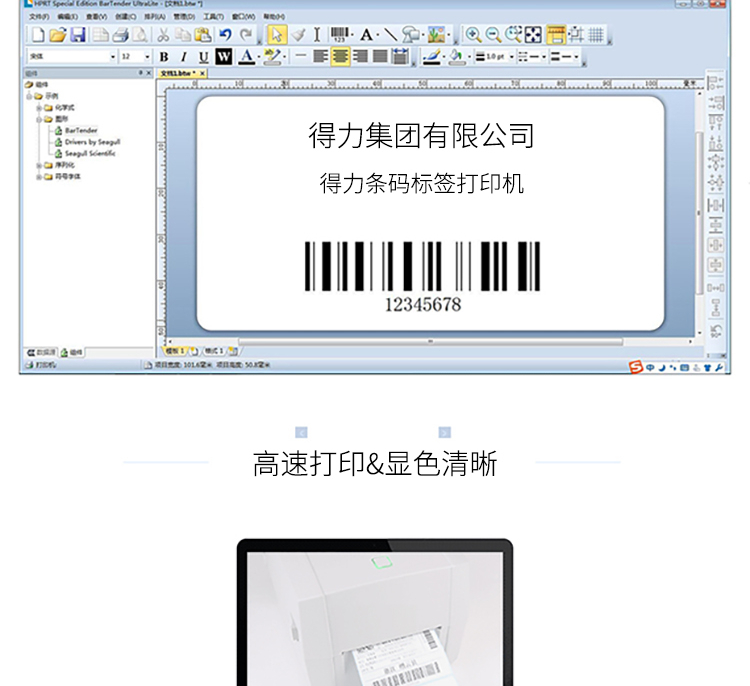The height and width of the screenshot is (686, 750).
Task: Undo the last action with blue arrow
Action: pos(226,35)
